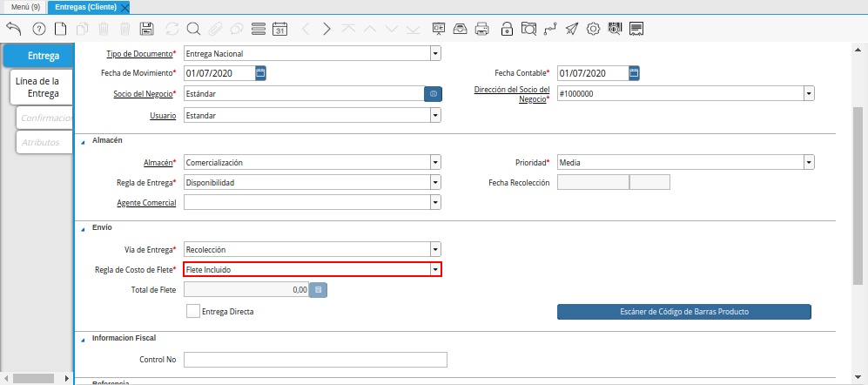This screenshot has height=385, width=868.
Task: Collapse the Informacion Fiscal section
Action: [83, 339]
